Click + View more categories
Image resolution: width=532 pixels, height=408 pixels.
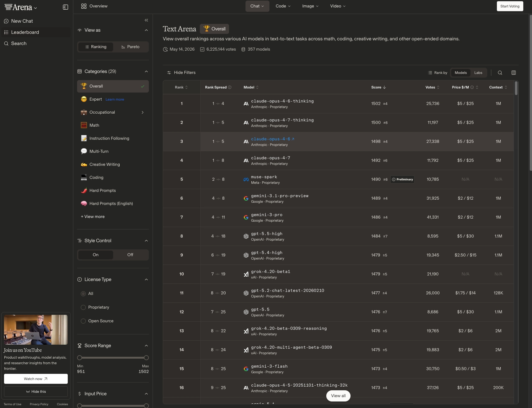coord(93,217)
